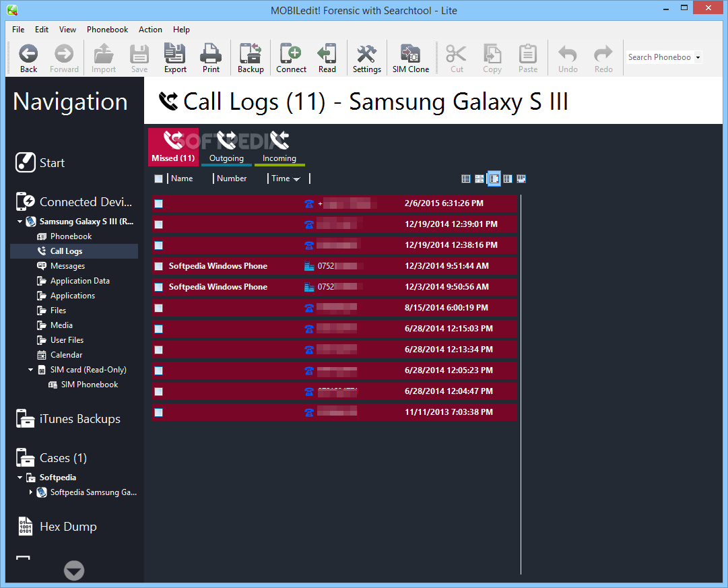728x588 pixels.
Task: Click the Forward toolbar button
Action: tap(64, 58)
